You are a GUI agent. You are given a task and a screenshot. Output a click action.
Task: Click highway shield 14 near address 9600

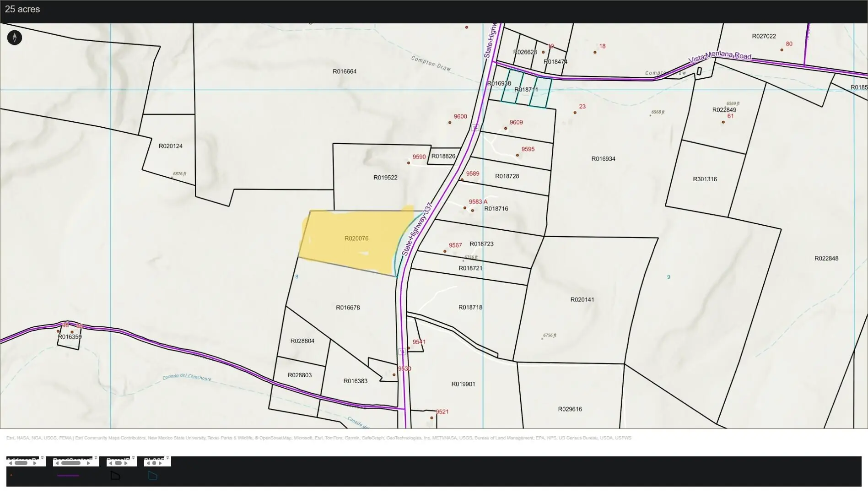(x=475, y=128)
